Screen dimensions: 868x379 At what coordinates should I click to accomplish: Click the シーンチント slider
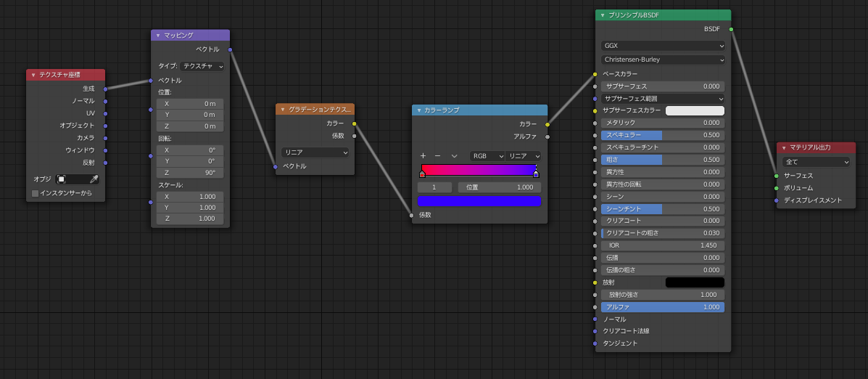[x=663, y=209]
